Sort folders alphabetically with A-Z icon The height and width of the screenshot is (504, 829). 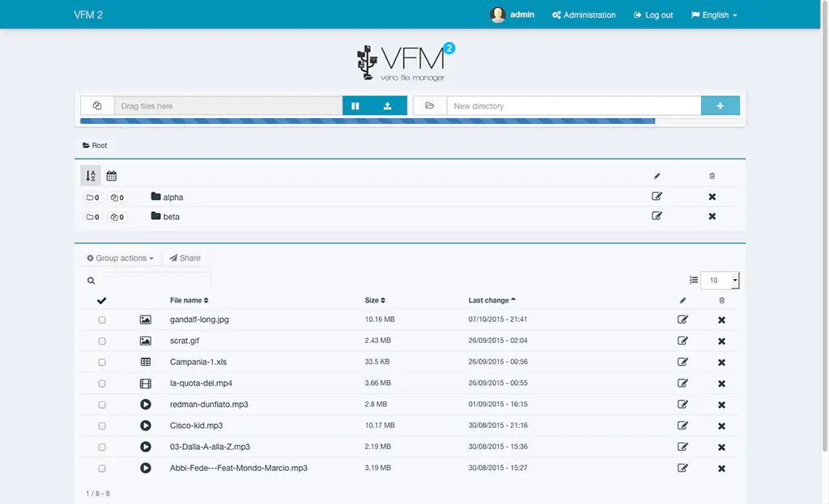coord(91,176)
